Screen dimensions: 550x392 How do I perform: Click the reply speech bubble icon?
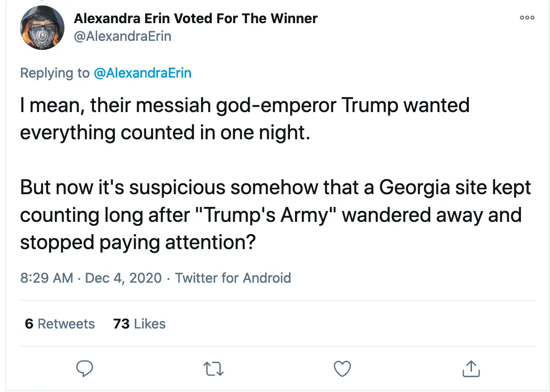click(x=84, y=368)
